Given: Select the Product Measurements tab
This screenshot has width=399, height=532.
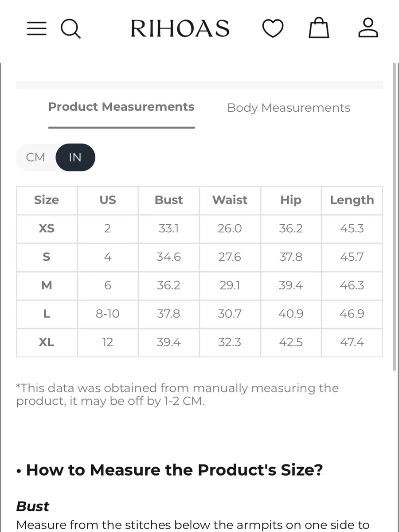Looking at the screenshot, I should tap(121, 107).
